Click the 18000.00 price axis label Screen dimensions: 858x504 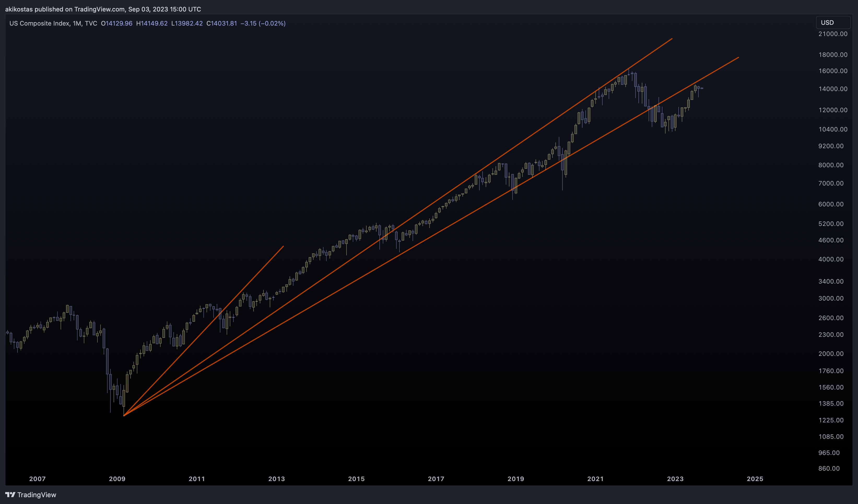point(833,55)
